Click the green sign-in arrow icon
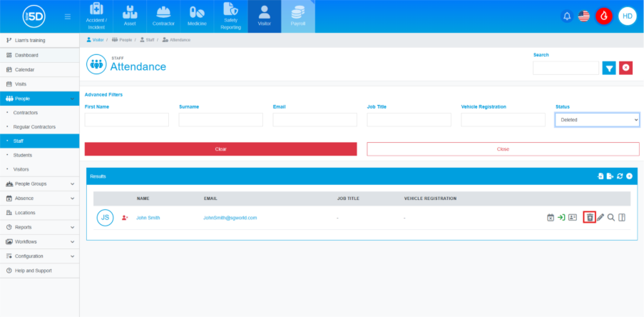 [561, 217]
